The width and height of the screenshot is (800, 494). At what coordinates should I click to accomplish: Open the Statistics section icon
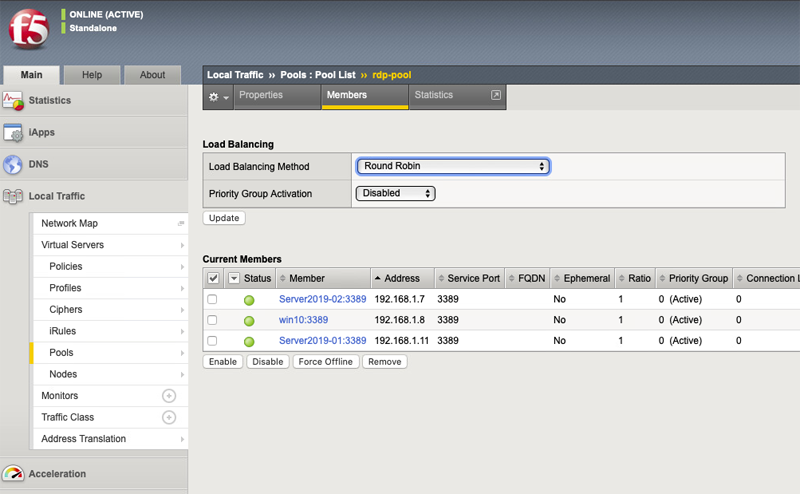(x=13, y=101)
